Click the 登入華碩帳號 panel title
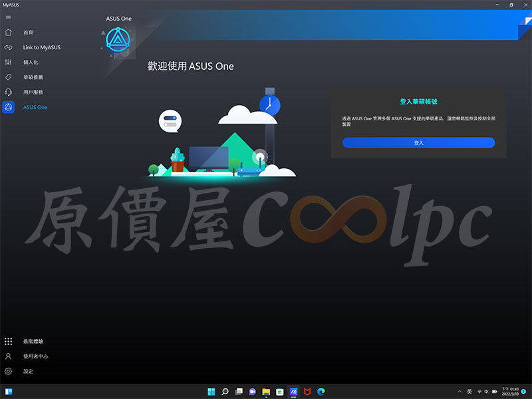The height and width of the screenshot is (399, 532). [419, 102]
